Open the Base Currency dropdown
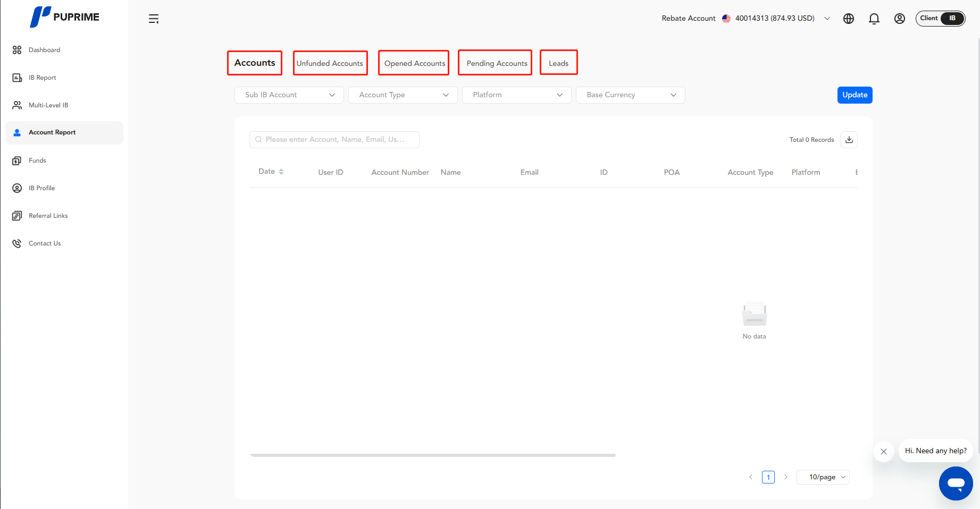The image size is (980, 509). click(x=630, y=95)
